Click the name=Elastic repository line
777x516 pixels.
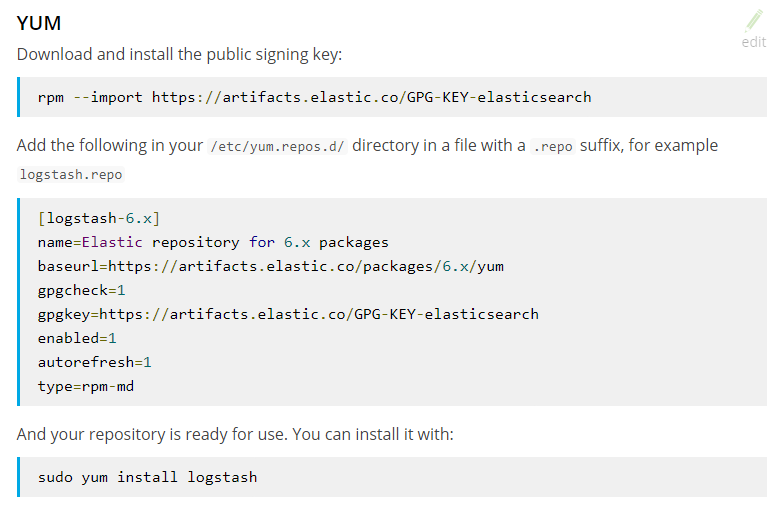[213, 242]
